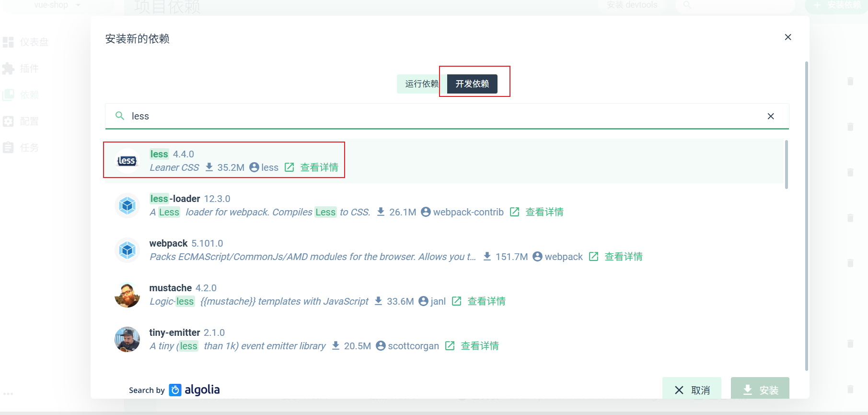The height and width of the screenshot is (415, 868).
Task: Open 任务 in the background sidebar
Action: tap(22, 148)
